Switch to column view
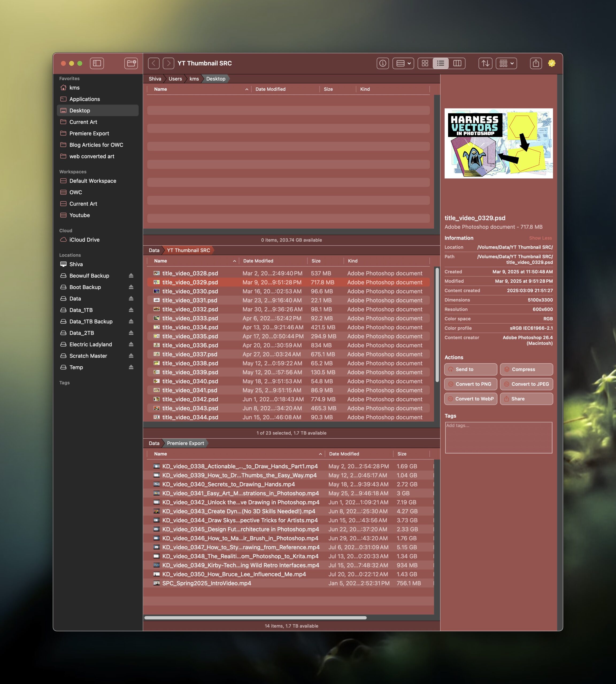Screen dimensions: 616x684 (x=457, y=63)
